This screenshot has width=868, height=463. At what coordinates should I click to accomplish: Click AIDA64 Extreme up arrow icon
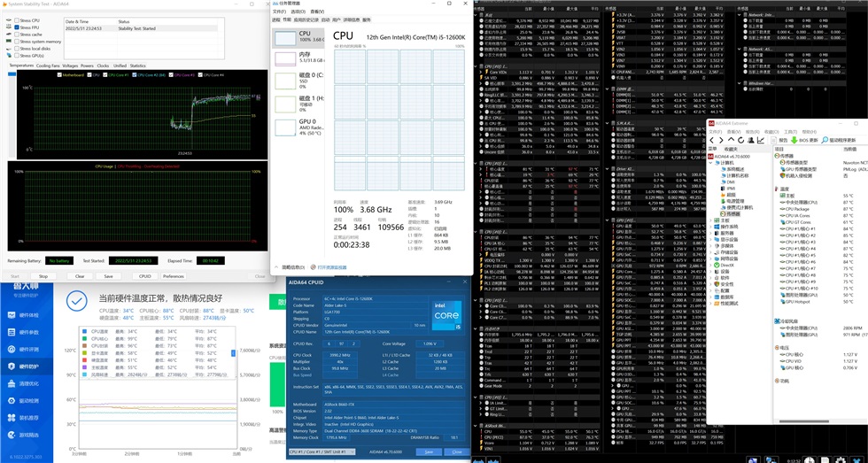[731, 139]
